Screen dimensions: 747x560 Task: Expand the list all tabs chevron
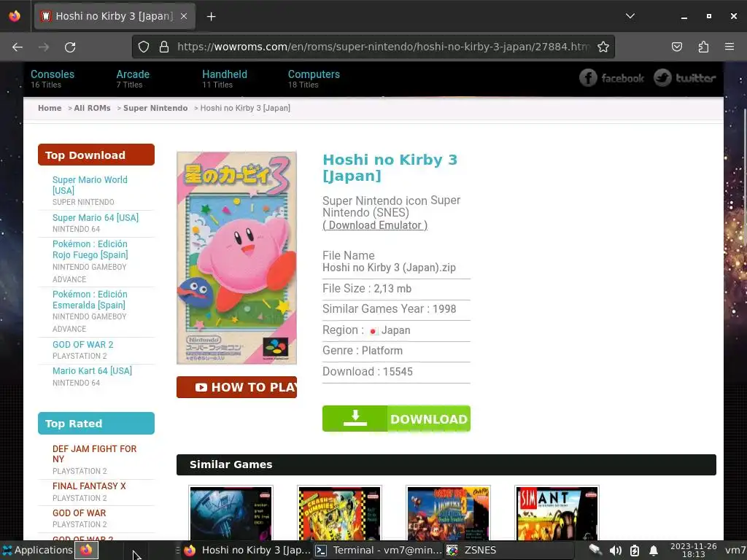[x=630, y=16]
